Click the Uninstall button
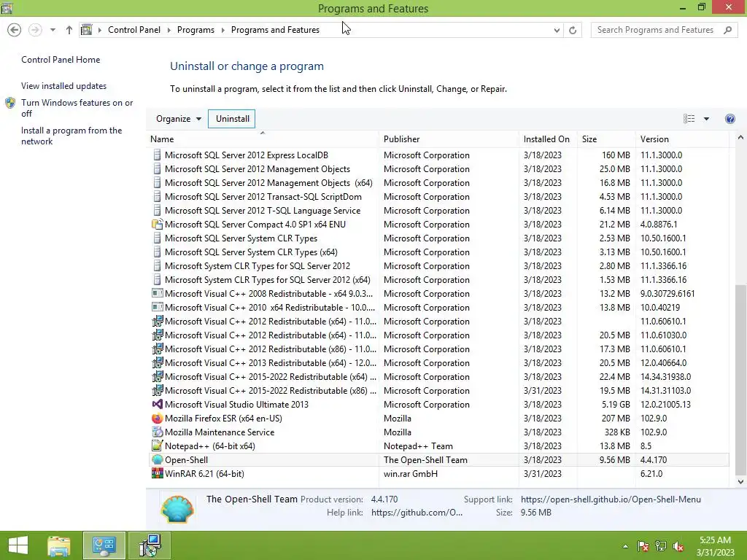This screenshot has width=747, height=560. (232, 119)
